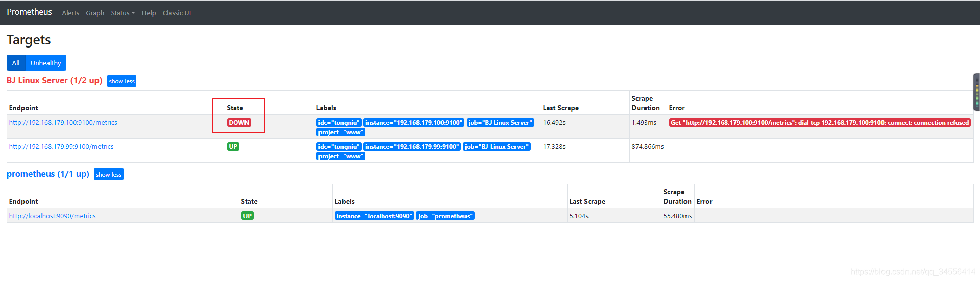The image size is (980, 281).
Task: Click project="www" label in 179.99 row
Action: tap(341, 156)
